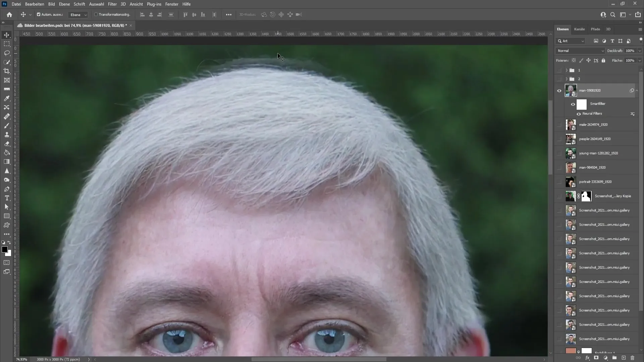Toggle visibility of male-2634774_1920 layer
644x362 pixels.
tap(559, 125)
